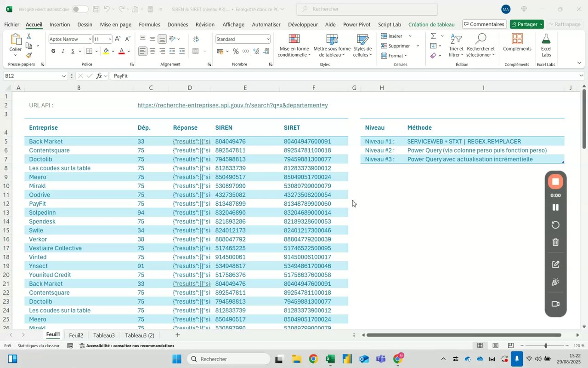Open the Trier et filtrer dropdown
Image resolution: width=588 pixels, height=368 pixels.
click(456, 45)
